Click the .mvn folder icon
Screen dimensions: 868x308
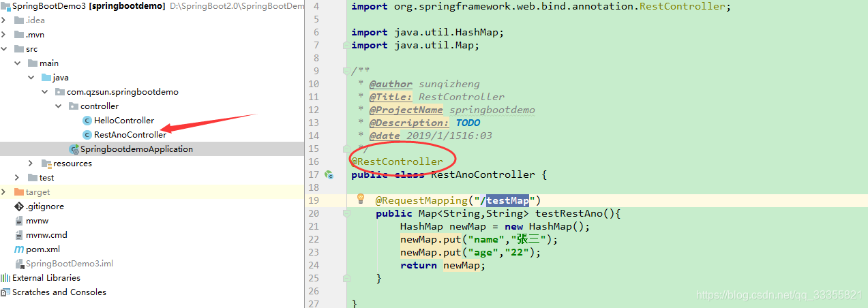pyautogui.click(x=19, y=35)
